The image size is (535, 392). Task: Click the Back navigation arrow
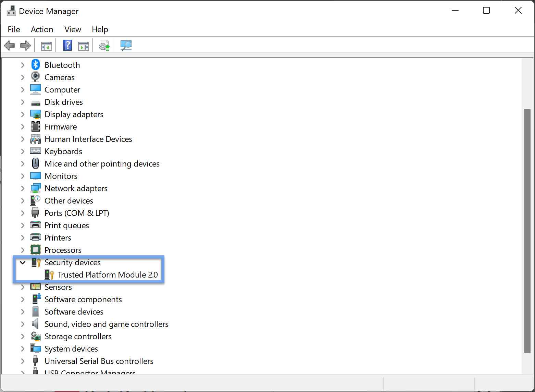(x=10, y=45)
